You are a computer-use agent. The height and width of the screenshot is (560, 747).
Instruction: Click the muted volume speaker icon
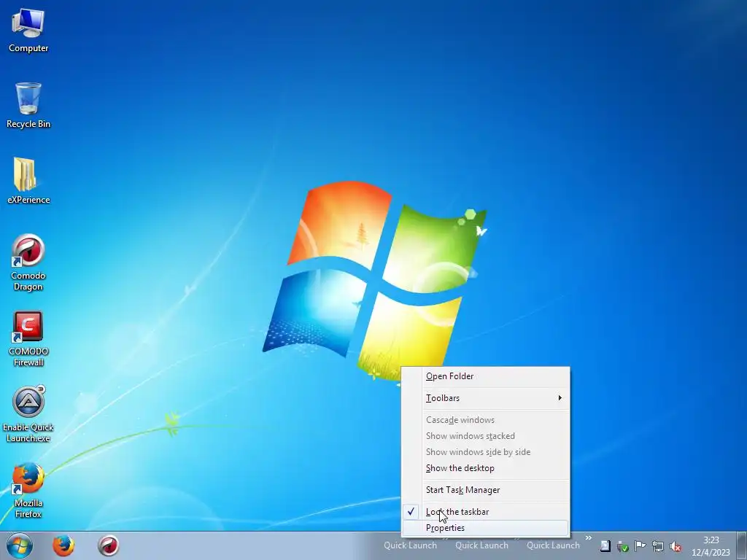[x=675, y=546]
